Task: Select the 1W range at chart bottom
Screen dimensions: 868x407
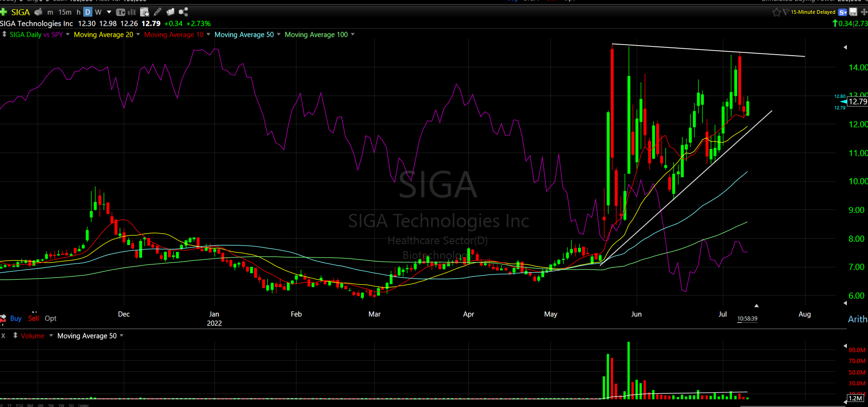Action: (61, 405)
